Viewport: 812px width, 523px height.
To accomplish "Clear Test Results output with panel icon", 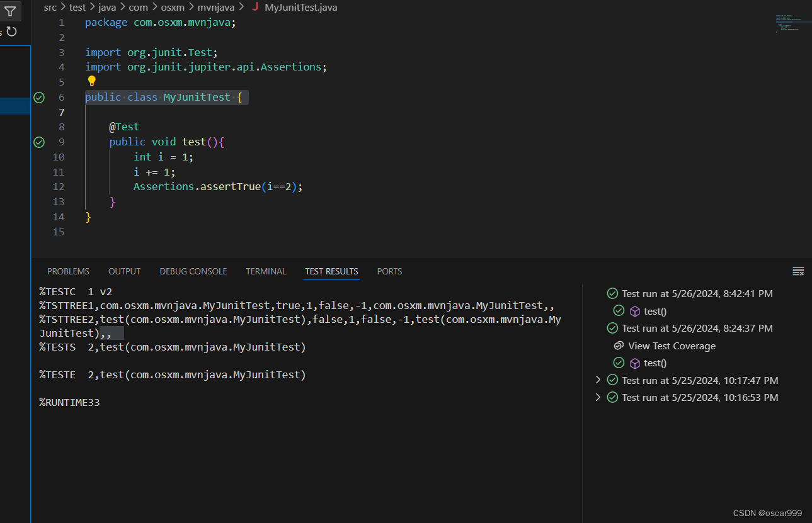I will click(798, 271).
